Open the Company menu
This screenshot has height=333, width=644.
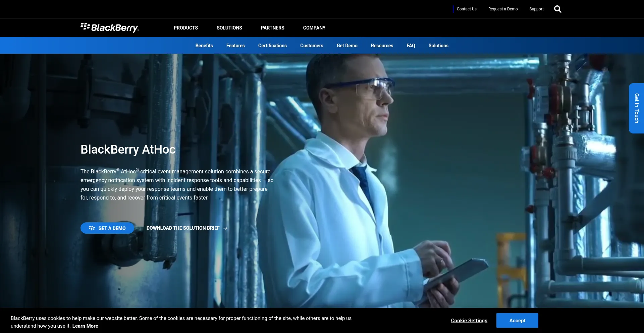tap(314, 28)
